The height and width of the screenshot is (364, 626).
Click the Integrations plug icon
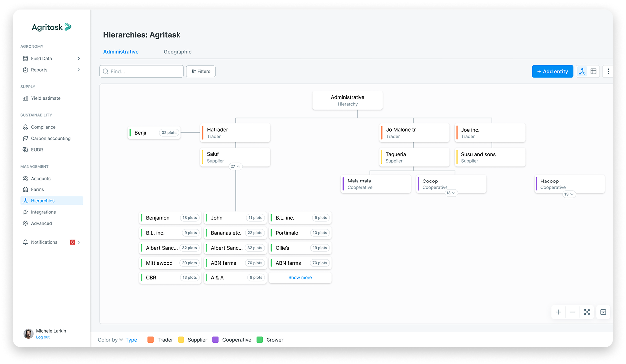coord(26,212)
